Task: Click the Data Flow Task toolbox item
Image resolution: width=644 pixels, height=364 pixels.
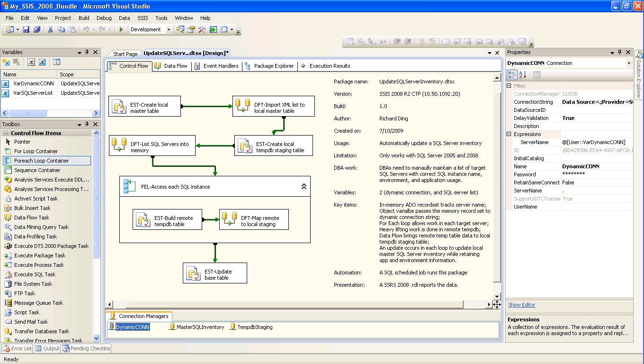Action: (x=47, y=218)
